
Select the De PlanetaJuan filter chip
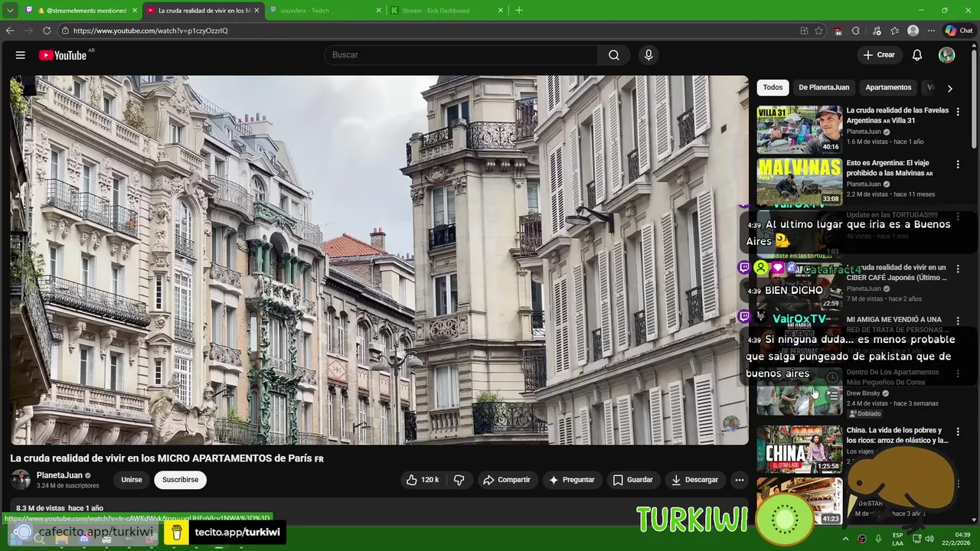824,87
